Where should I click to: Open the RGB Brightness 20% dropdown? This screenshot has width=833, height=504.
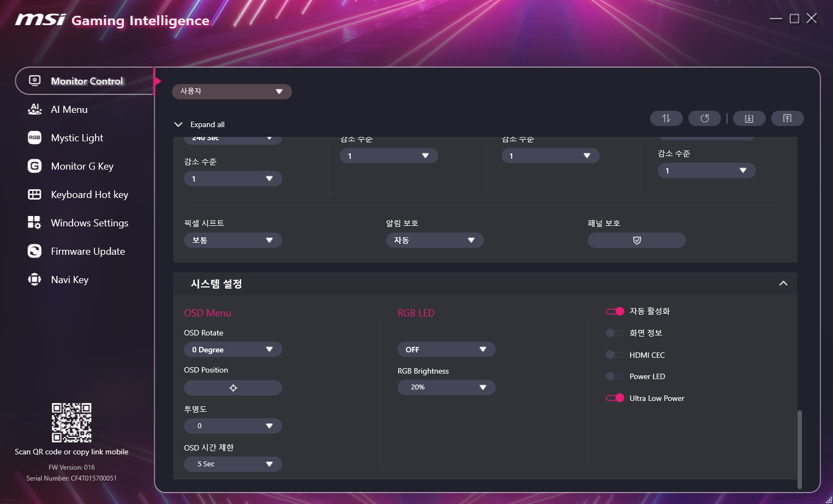coord(446,387)
